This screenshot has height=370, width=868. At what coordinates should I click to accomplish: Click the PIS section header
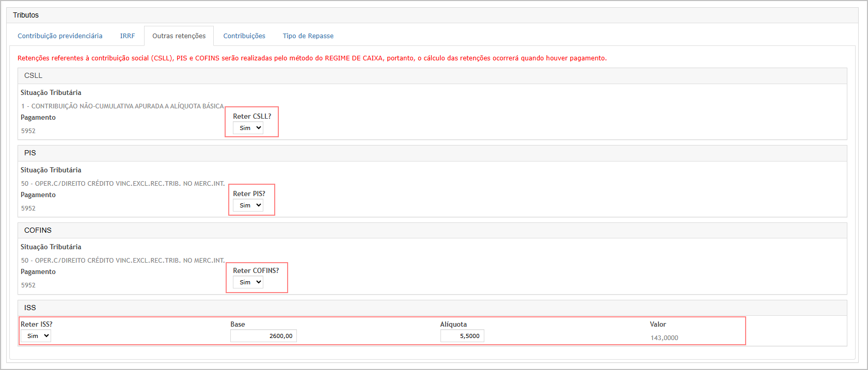(x=432, y=153)
